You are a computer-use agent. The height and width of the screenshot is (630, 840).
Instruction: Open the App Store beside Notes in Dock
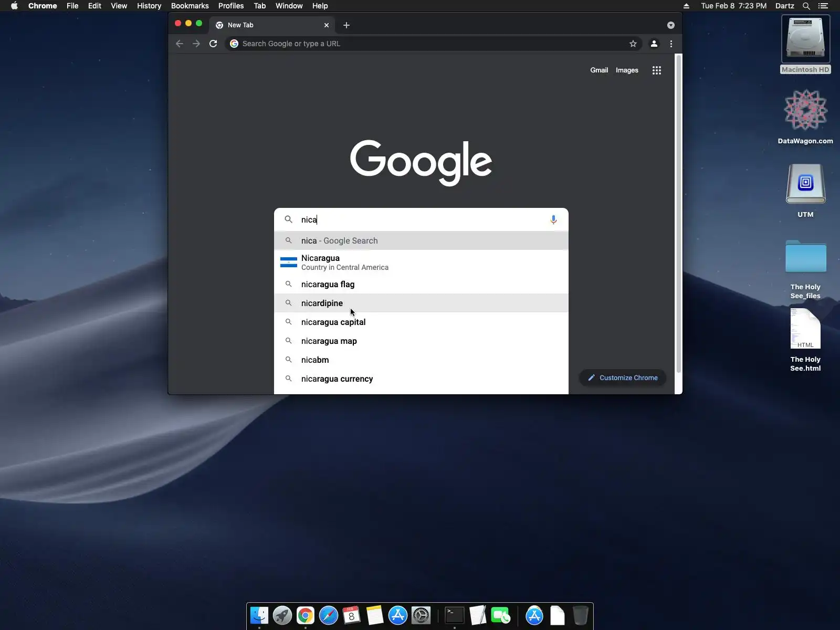pos(398,615)
